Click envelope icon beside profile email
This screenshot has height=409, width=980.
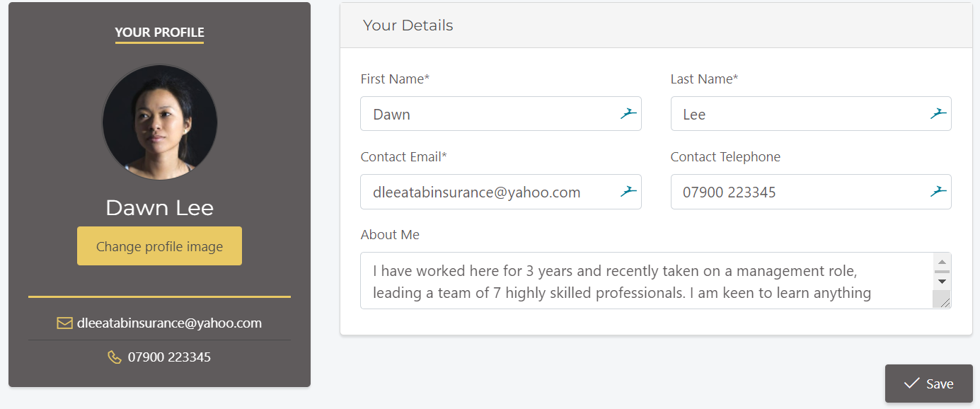pos(64,323)
